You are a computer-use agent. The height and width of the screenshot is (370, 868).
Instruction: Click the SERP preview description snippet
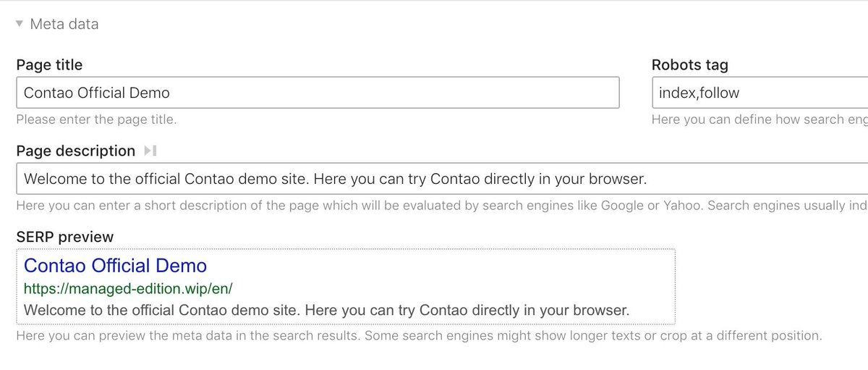click(x=326, y=310)
